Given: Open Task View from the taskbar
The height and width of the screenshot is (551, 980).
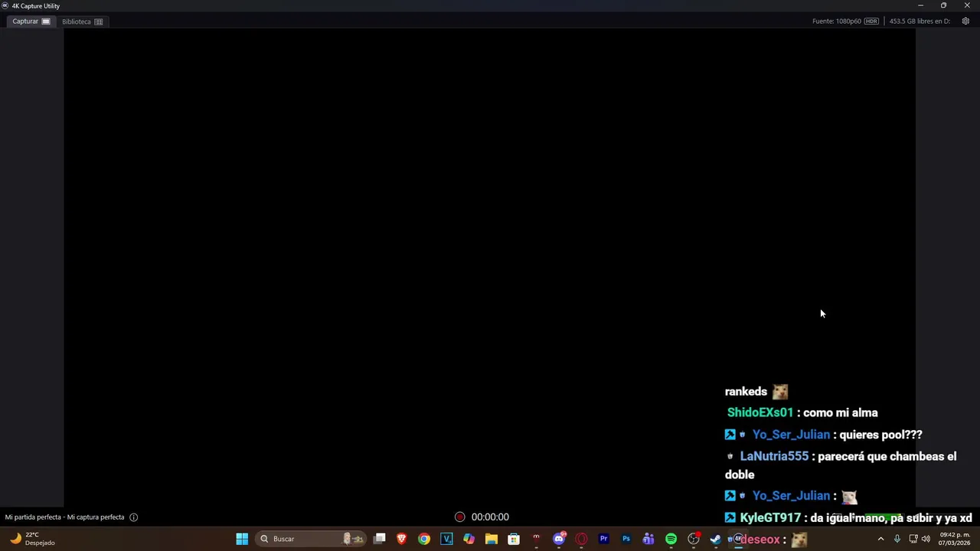Looking at the screenshot, I should point(379,539).
